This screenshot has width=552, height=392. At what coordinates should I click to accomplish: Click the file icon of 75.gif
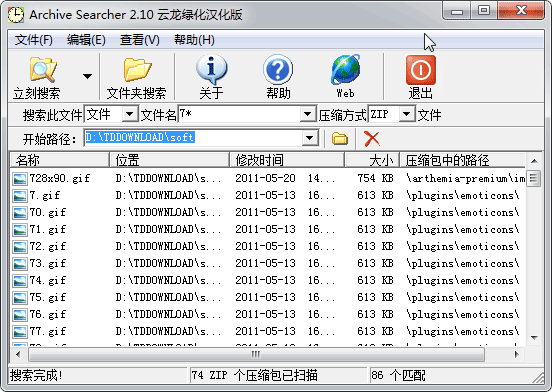(19, 298)
